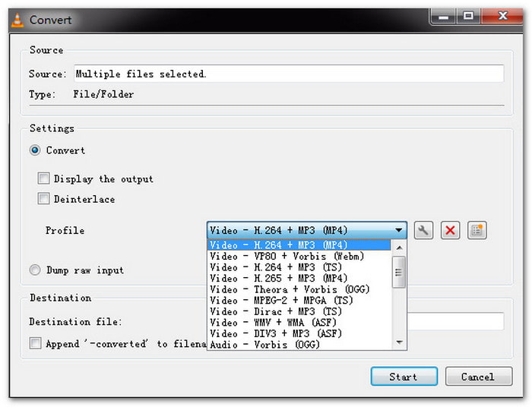Click the File/Folder type text
532x407 pixels.
pos(103,94)
